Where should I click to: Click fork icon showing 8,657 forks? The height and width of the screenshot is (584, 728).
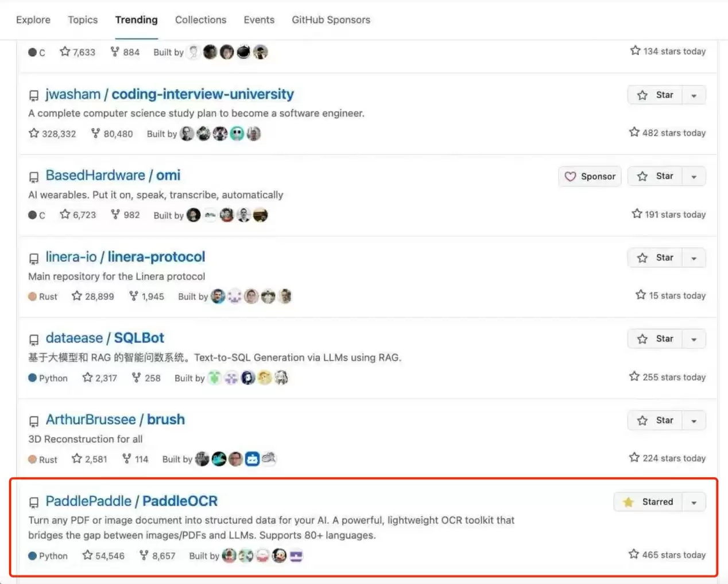tap(144, 555)
